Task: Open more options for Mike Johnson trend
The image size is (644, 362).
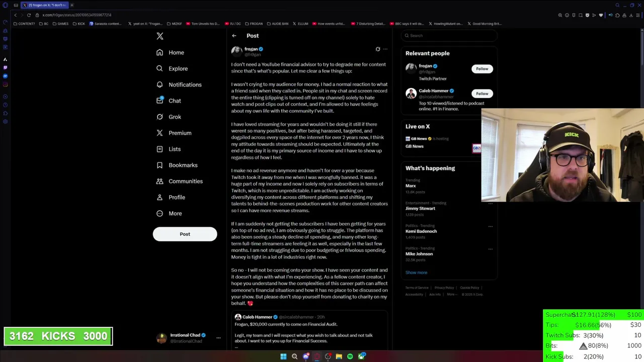Action: point(490,249)
